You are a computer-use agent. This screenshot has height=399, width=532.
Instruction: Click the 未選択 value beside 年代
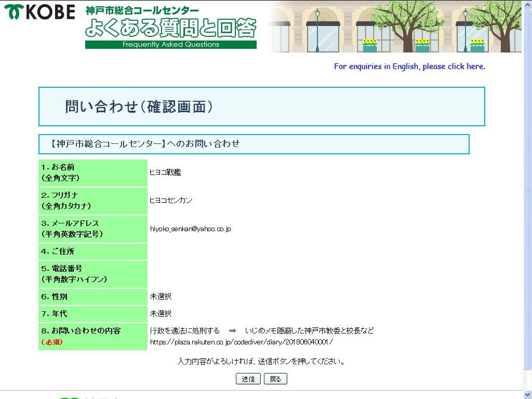tap(161, 314)
